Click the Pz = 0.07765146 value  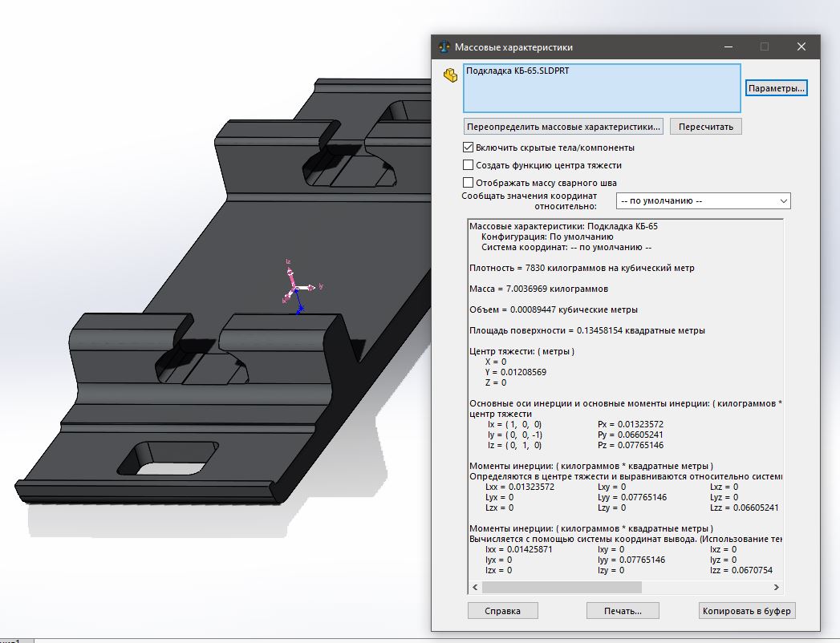[x=630, y=445]
